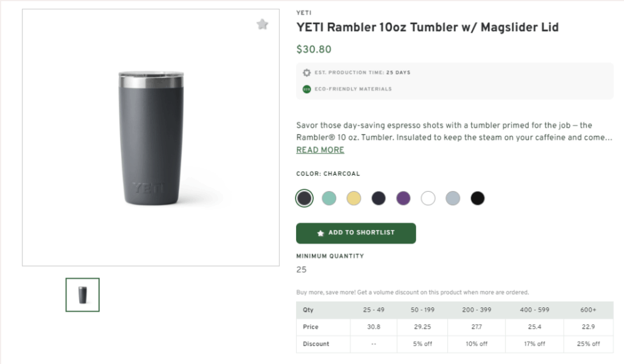Choose the dark navy color variant
Viewport: 624px width, 364px height.
click(x=378, y=198)
